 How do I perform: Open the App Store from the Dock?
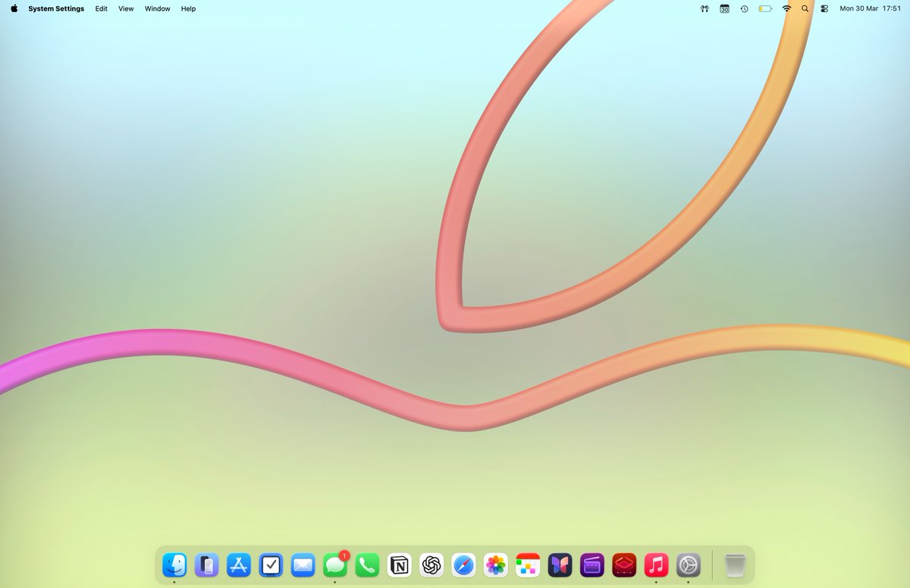[239, 565]
